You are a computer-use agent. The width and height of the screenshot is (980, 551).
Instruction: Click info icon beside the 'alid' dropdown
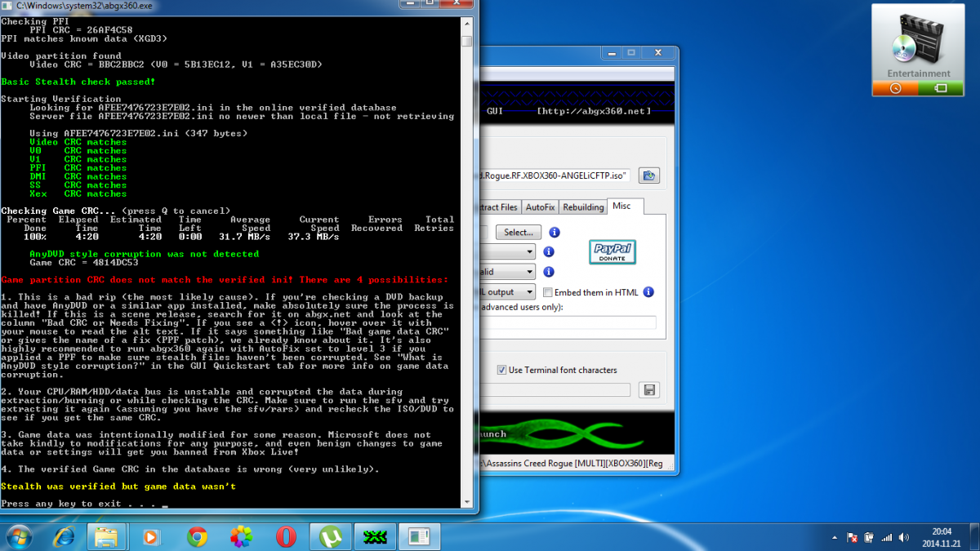[x=549, y=272]
